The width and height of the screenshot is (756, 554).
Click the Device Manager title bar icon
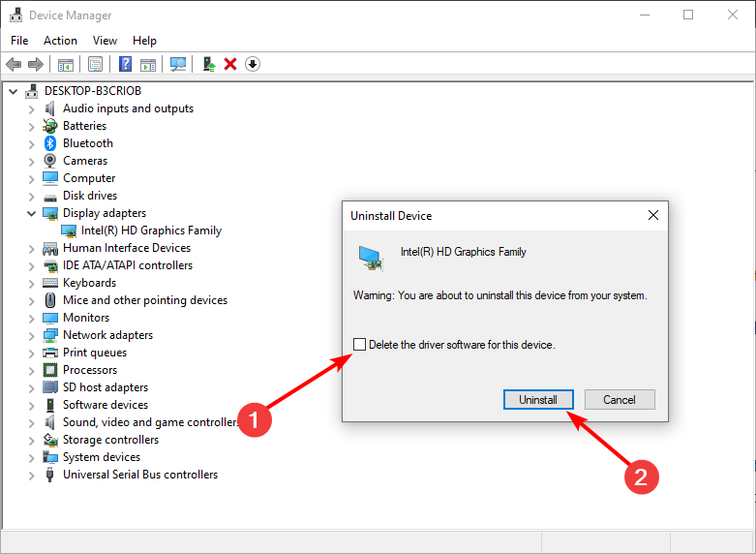coord(15,15)
